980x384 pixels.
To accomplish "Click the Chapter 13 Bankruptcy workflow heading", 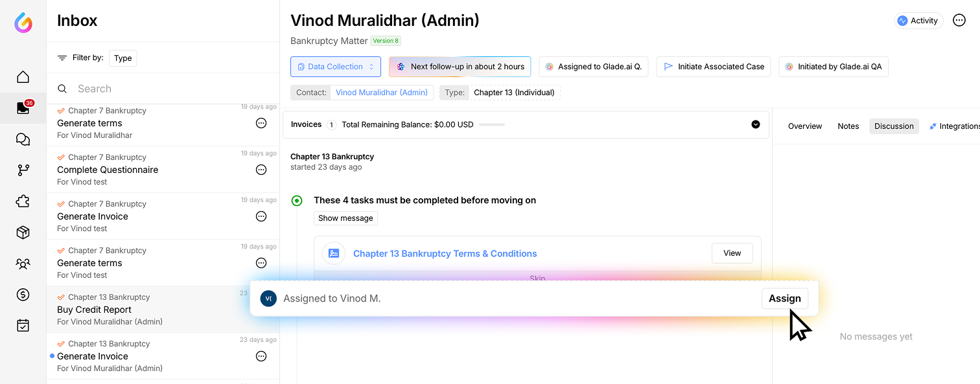I will click(332, 157).
